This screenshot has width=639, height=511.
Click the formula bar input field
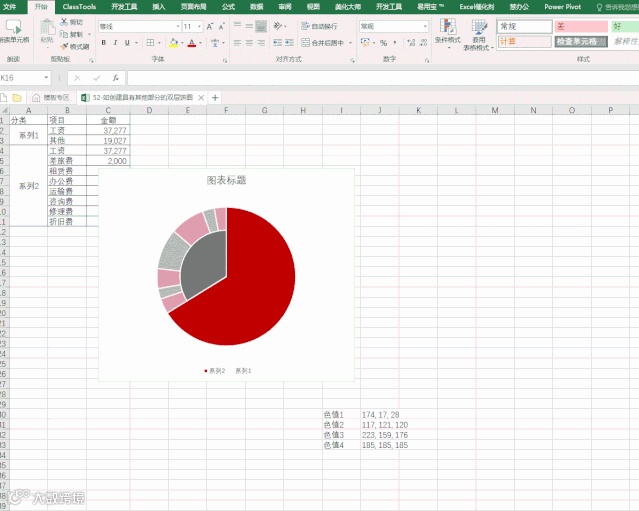[x=383, y=78]
